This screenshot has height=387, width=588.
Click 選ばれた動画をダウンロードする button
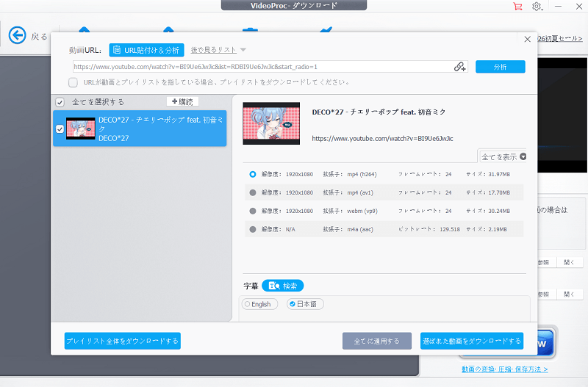[472, 341]
